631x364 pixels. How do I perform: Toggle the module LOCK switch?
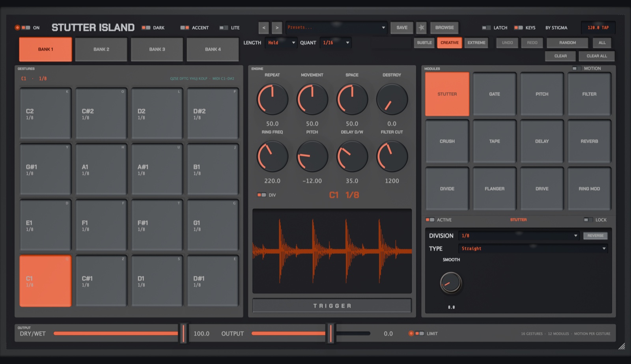point(588,220)
